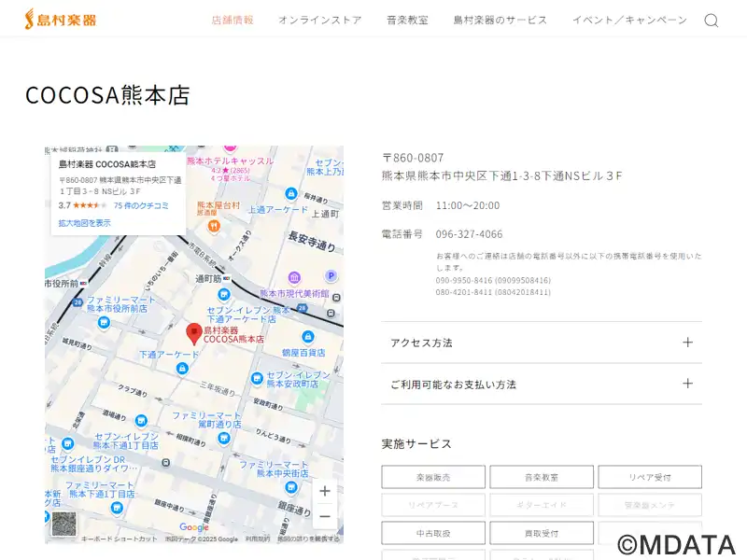Click the 島村楽器 logo
This screenshot has width=747, height=560.
(x=61, y=19)
